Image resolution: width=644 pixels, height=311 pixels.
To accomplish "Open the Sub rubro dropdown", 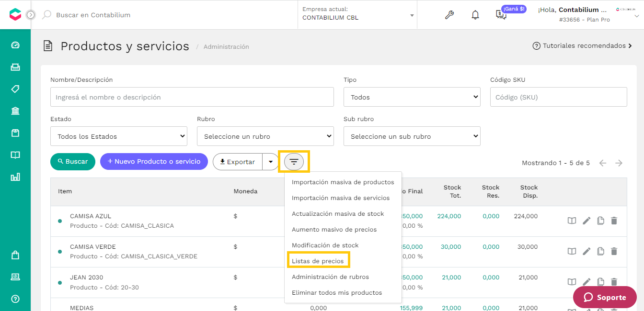I will pos(412,136).
